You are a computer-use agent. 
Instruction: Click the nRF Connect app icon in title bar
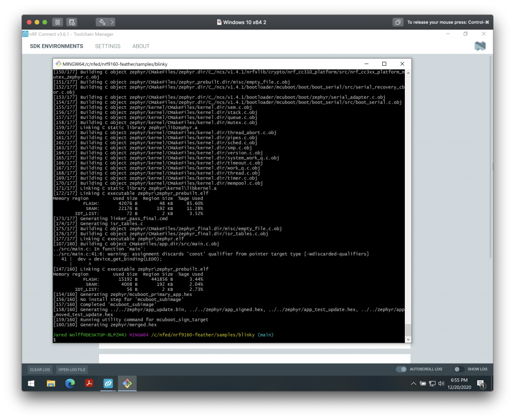coord(25,34)
